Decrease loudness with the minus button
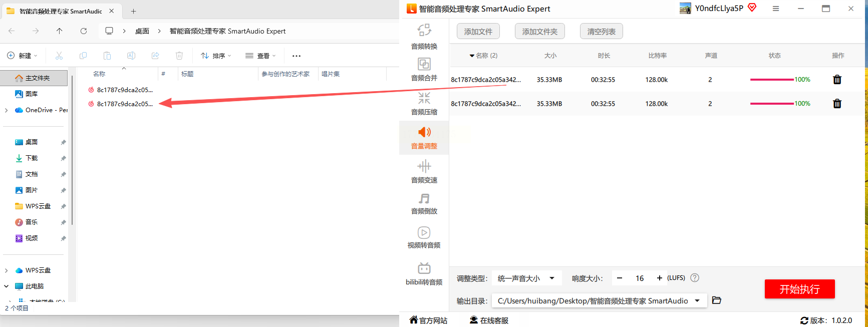 coord(620,278)
